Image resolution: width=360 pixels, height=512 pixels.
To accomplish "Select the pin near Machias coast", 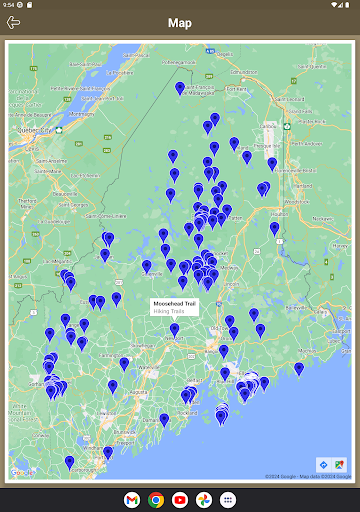I will [299, 369].
